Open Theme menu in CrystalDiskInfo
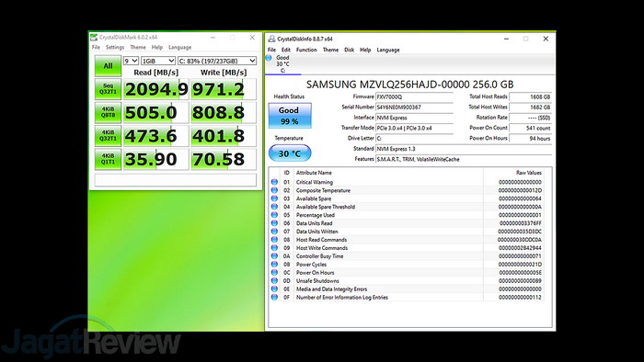This screenshot has width=644, height=362. [330, 50]
